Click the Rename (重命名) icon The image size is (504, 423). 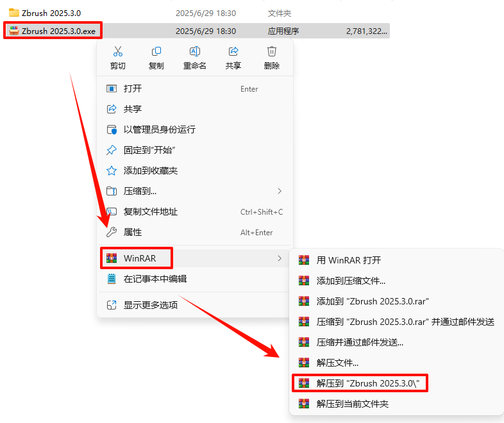click(195, 51)
